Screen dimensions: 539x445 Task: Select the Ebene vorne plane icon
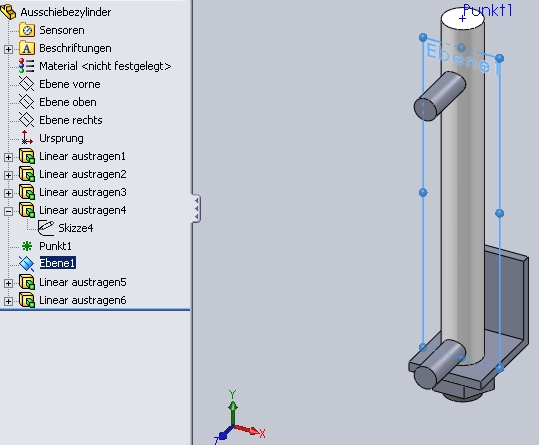click(27, 84)
